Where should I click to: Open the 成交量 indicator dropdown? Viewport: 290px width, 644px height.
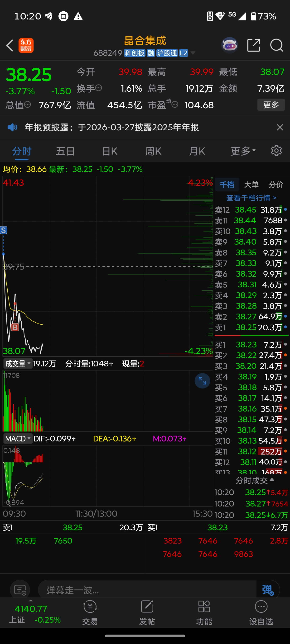coord(18,364)
